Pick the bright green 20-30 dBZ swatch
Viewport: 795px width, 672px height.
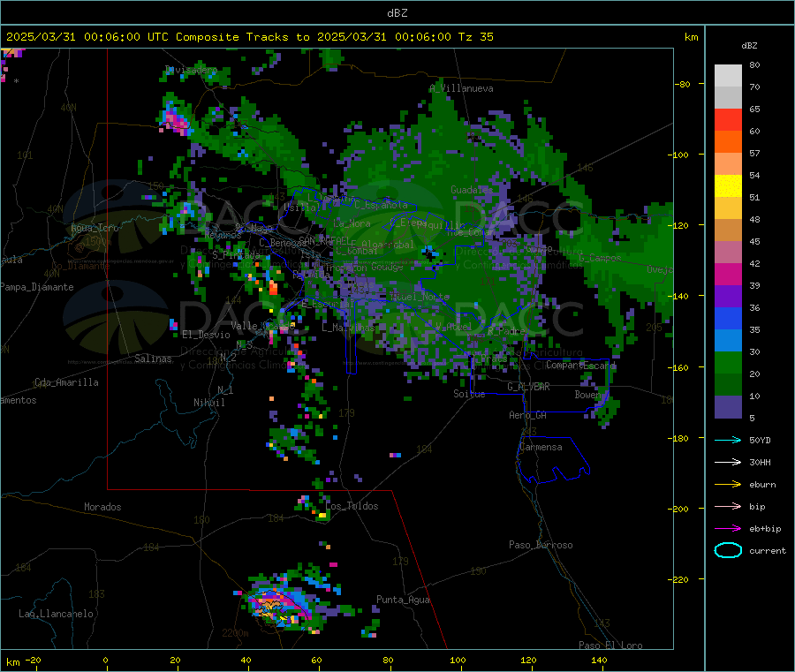728,363
